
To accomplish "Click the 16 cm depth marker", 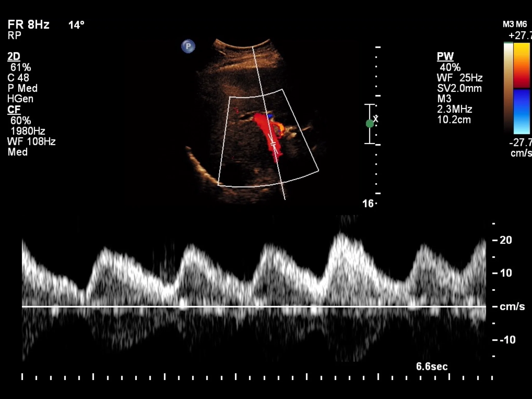I will 368,204.
